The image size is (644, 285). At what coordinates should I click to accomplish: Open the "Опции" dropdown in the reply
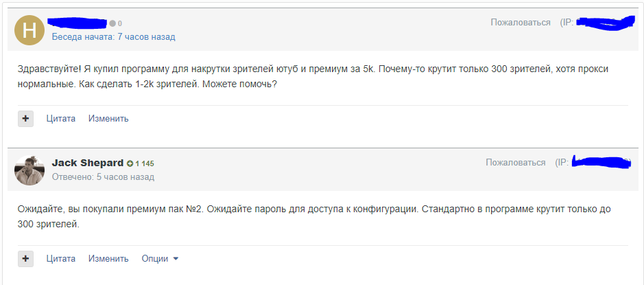click(160, 259)
